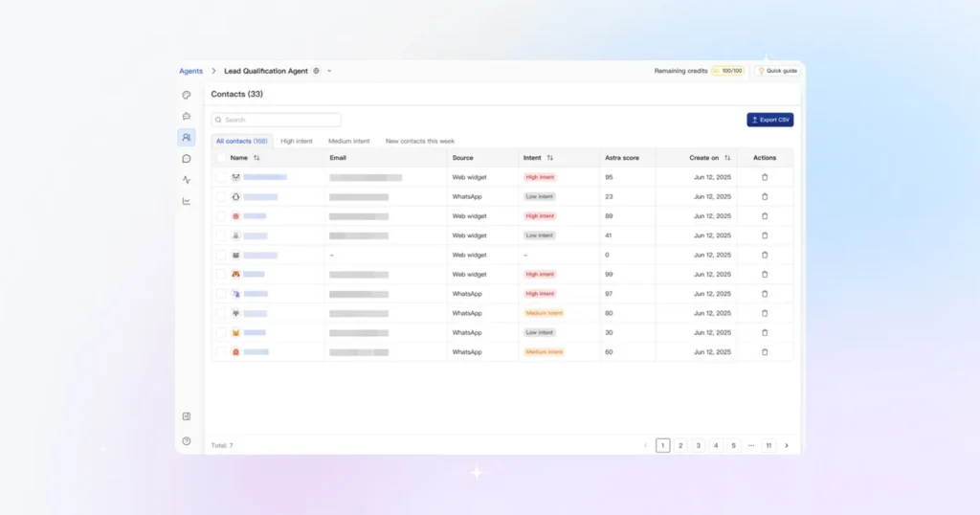Jump to page 11 of contacts
This screenshot has height=515, width=980.
(x=768, y=446)
